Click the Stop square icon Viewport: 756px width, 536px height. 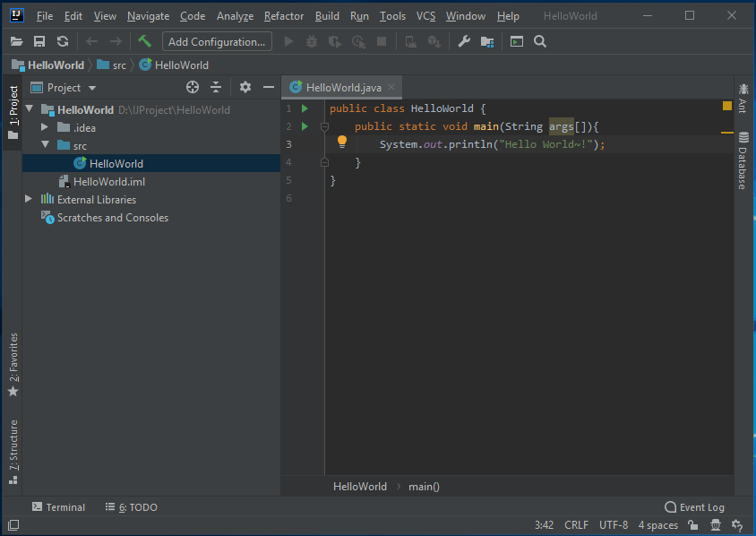click(x=382, y=41)
